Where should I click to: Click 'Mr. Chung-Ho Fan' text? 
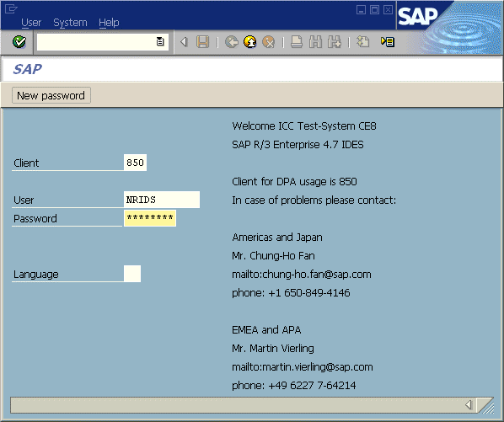point(273,256)
